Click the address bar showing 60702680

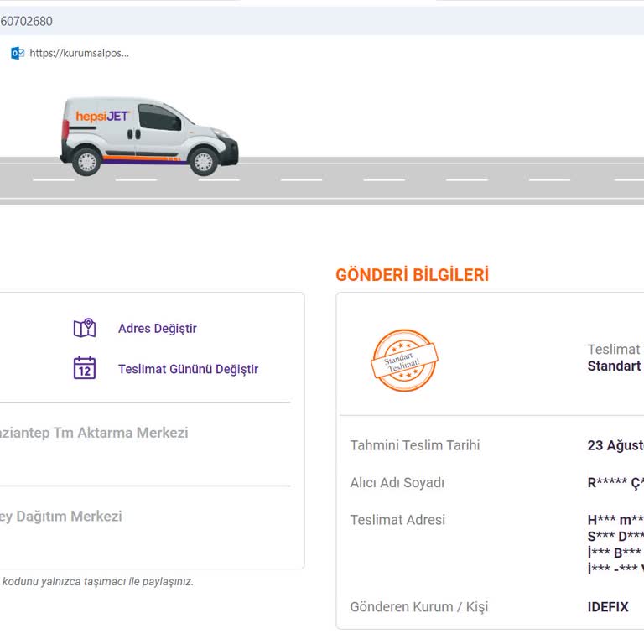coord(322,21)
